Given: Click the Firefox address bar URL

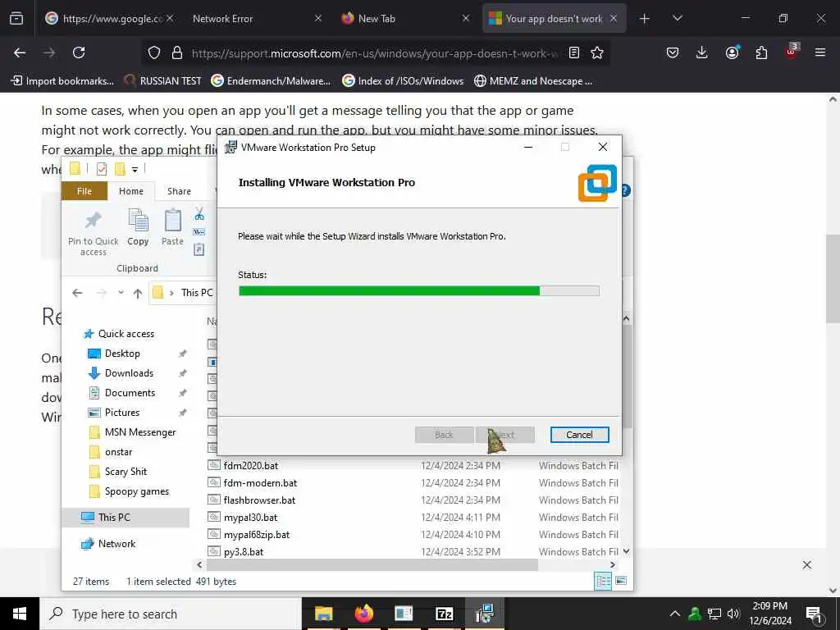Looking at the screenshot, I should 375,53.
